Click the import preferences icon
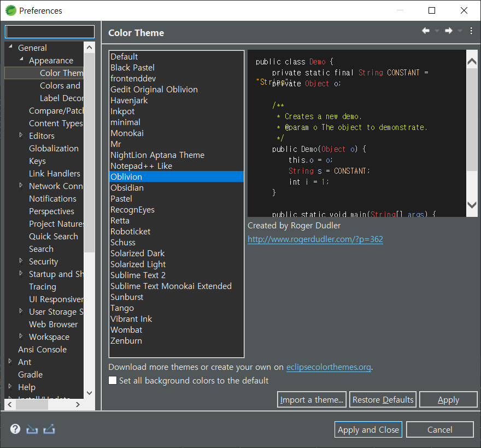481x448 pixels. [32, 429]
